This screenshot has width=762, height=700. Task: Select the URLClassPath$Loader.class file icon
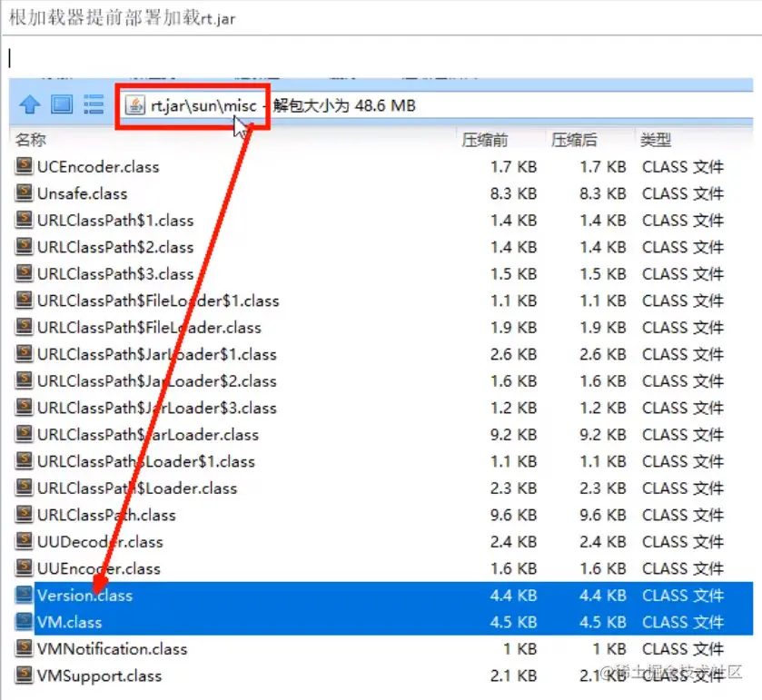point(24,488)
